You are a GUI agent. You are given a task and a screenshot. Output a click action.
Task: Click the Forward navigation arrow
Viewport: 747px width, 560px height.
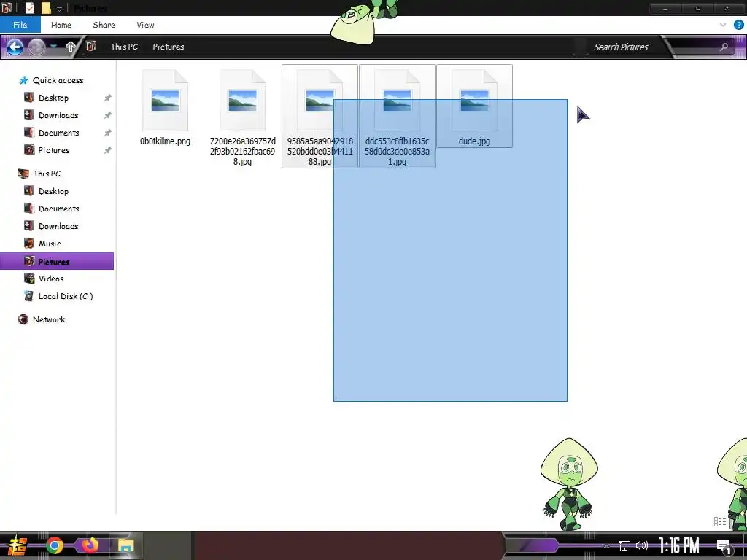(x=36, y=47)
